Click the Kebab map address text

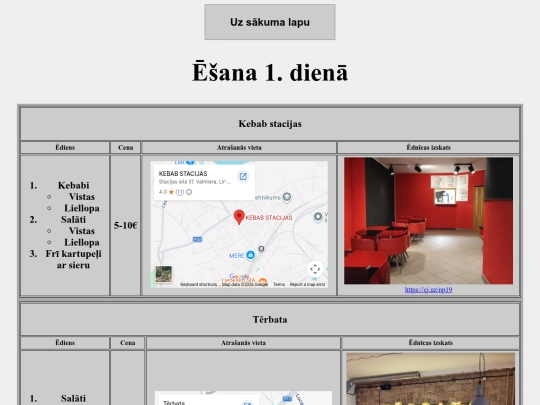coord(195,182)
